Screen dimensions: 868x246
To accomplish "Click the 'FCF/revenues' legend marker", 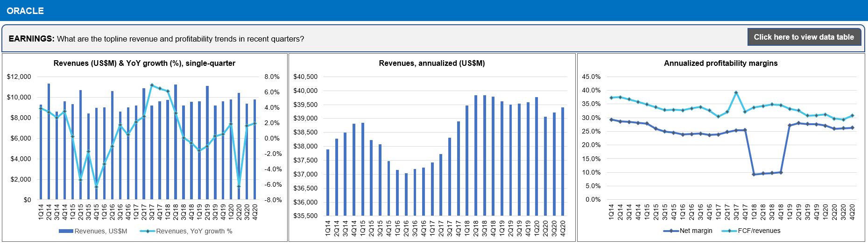I will (729, 231).
